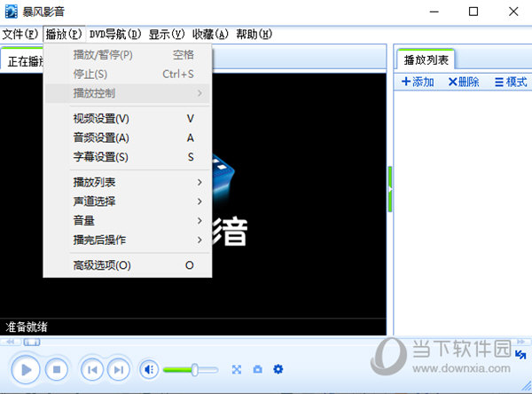The width and height of the screenshot is (532, 394).
Task: Open the DVD导航(D) menu
Action: tap(115, 34)
